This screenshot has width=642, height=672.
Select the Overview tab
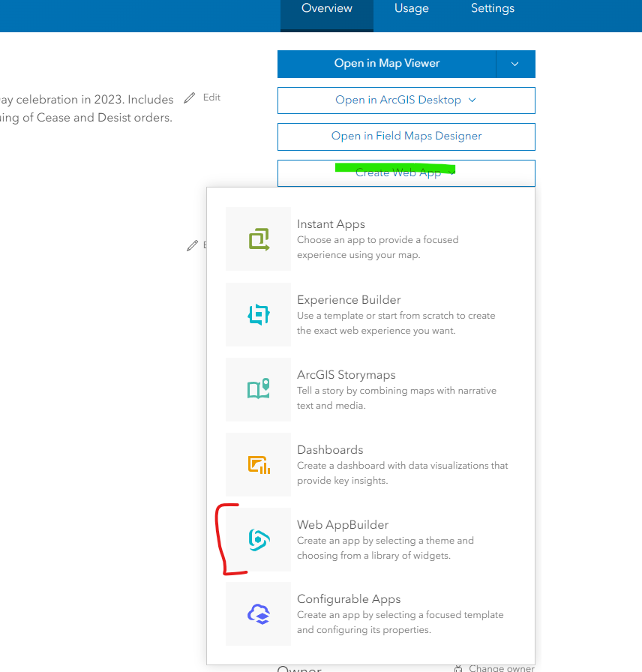(x=326, y=8)
